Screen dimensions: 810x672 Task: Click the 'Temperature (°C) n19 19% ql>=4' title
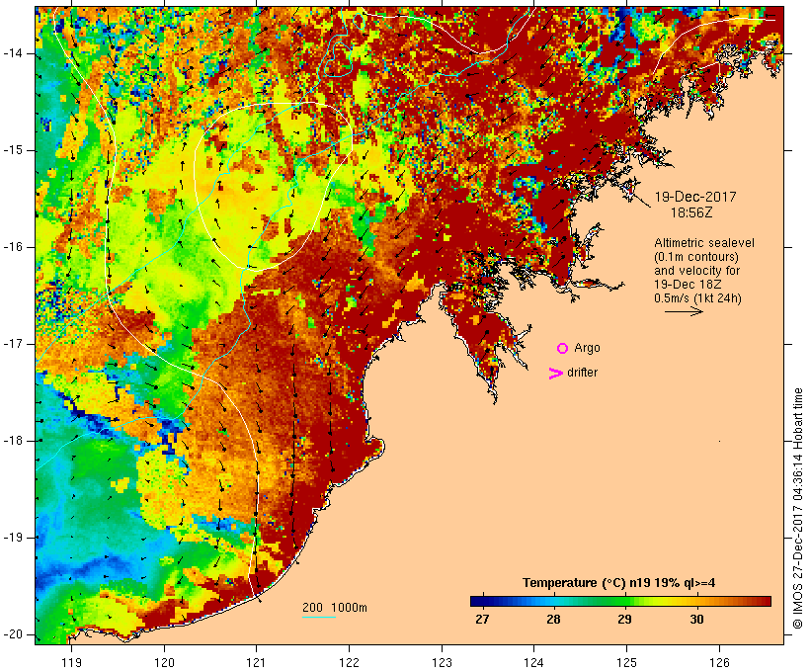[x=619, y=583]
